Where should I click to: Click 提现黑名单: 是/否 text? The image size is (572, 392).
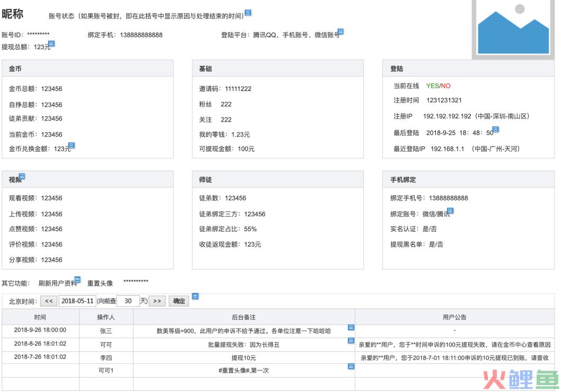pos(417,244)
